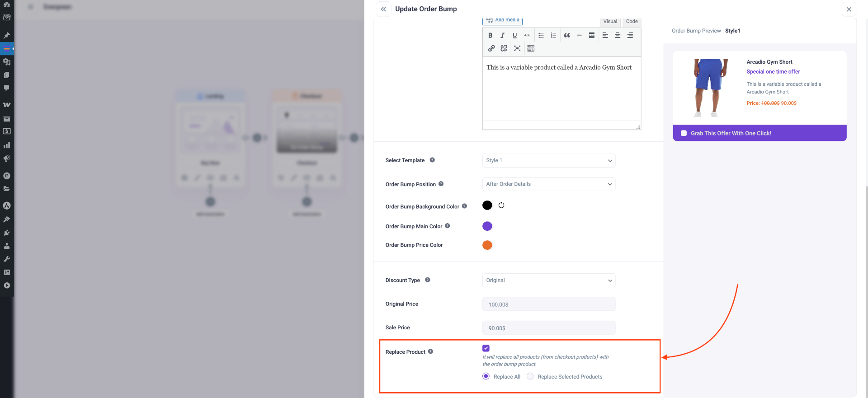Click the Sale Price field
The height and width of the screenshot is (398, 868).
coord(549,328)
